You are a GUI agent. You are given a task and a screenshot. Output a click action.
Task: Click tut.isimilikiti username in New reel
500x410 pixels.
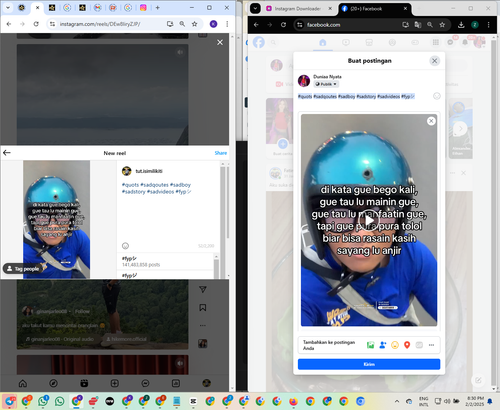pyautogui.click(x=149, y=171)
